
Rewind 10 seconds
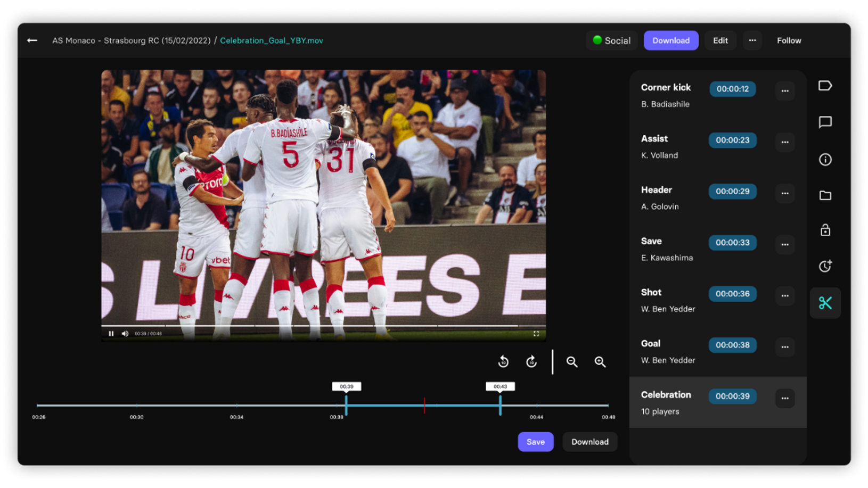pyautogui.click(x=503, y=362)
